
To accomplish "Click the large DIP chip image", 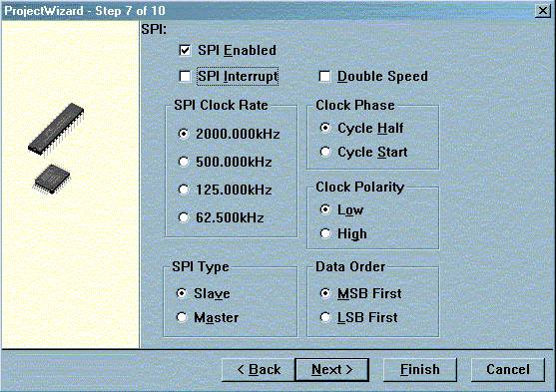I will click(56, 130).
